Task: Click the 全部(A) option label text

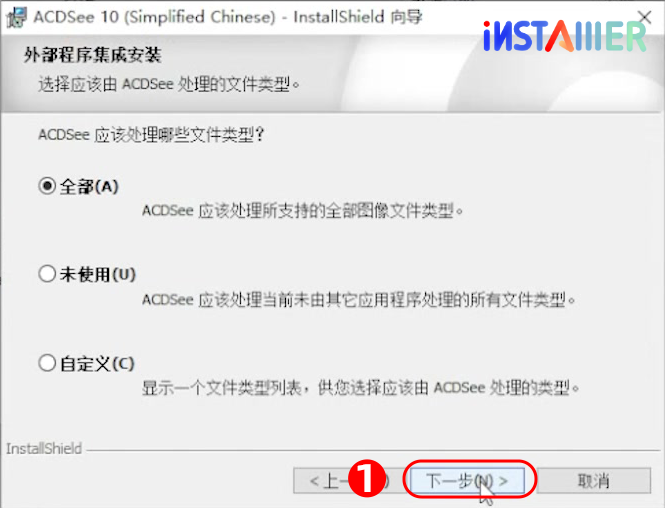Action: pyautogui.click(x=89, y=186)
